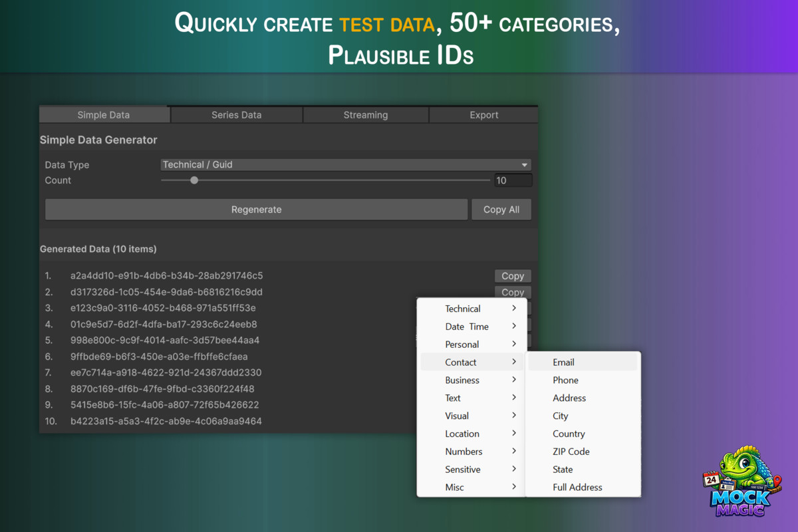Open the Numbers category submenu

point(472,452)
